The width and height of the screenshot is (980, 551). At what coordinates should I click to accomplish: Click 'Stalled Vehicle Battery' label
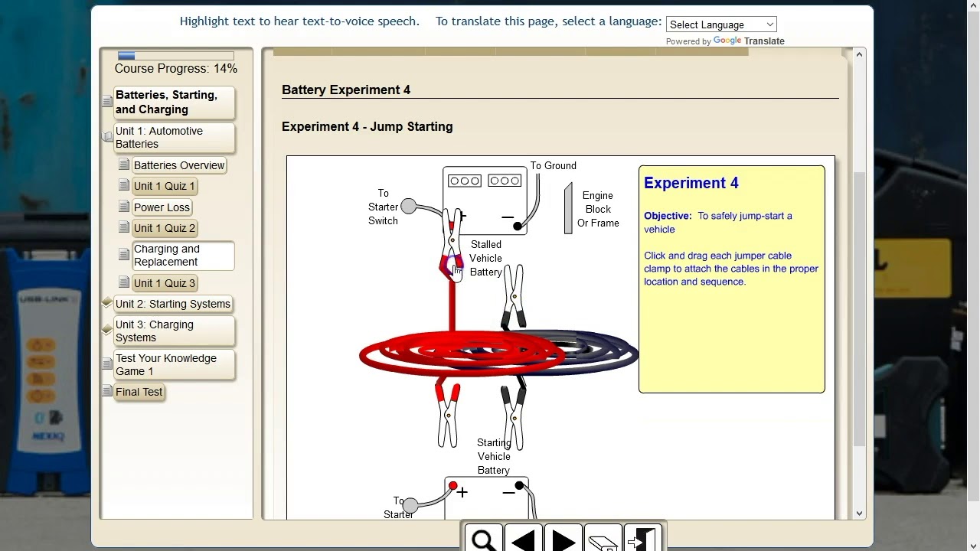point(486,258)
